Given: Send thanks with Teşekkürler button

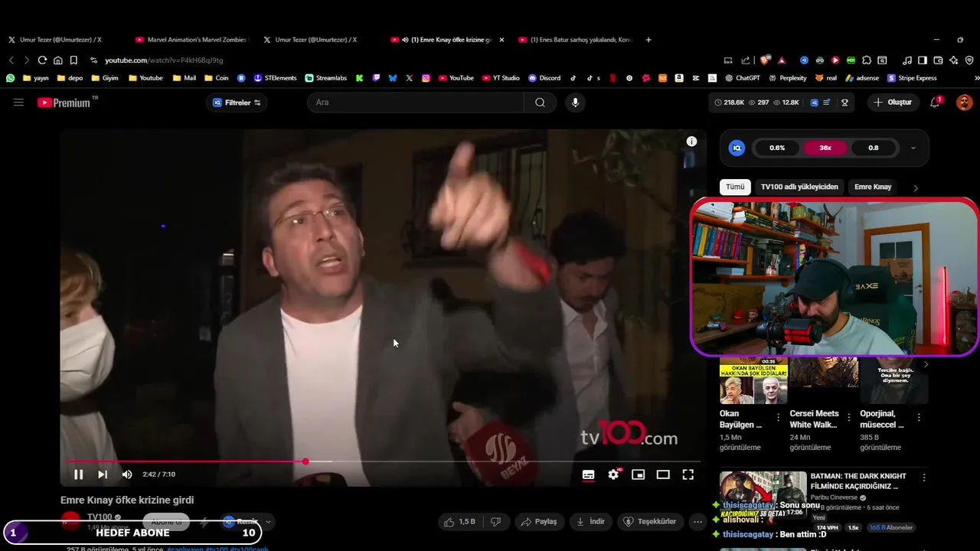Looking at the screenshot, I should (650, 522).
